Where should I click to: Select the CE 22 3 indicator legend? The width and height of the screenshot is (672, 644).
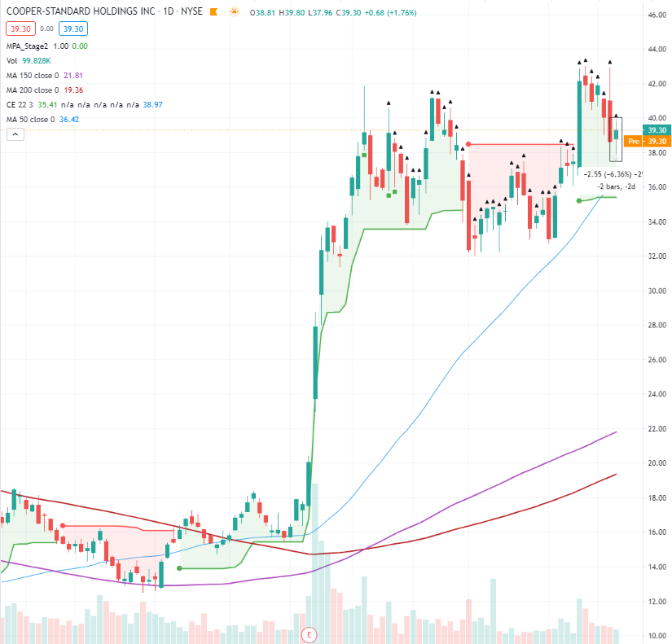point(21,105)
